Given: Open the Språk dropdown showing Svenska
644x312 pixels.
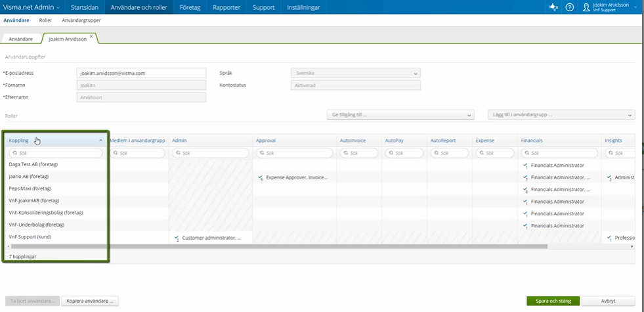Looking at the screenshot, I should [356, 73].
